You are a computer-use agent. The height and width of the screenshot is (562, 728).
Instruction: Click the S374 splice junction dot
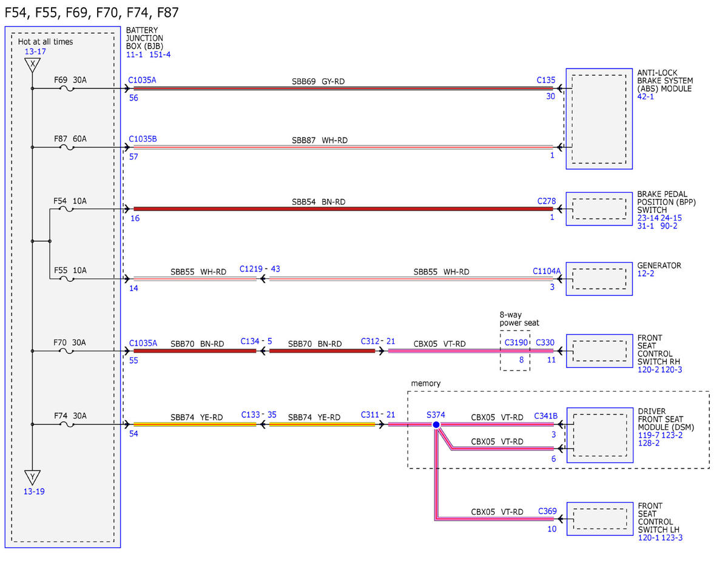tap(436, 425)
